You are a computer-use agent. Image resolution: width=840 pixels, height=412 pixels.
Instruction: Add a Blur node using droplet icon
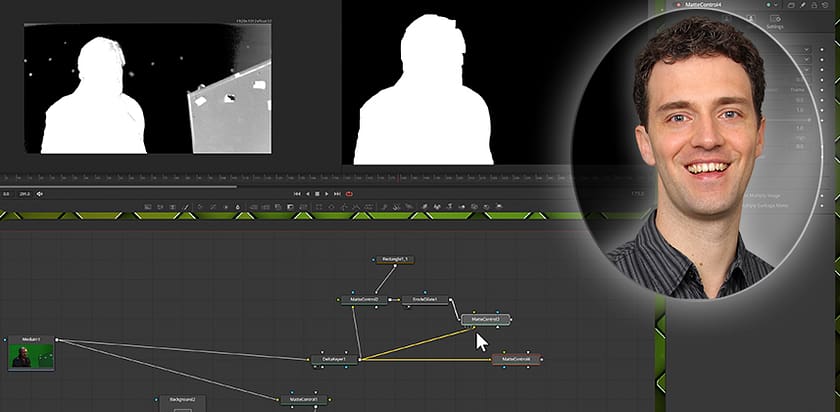[x=237, y=206]
